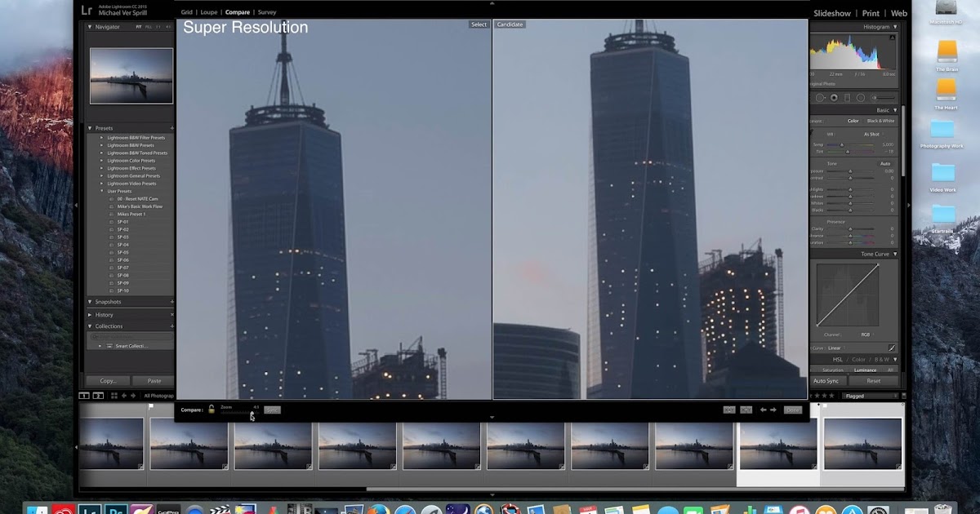The image size is (980, 514).
Task: Switch to Survey view
Action: [266, 12]
